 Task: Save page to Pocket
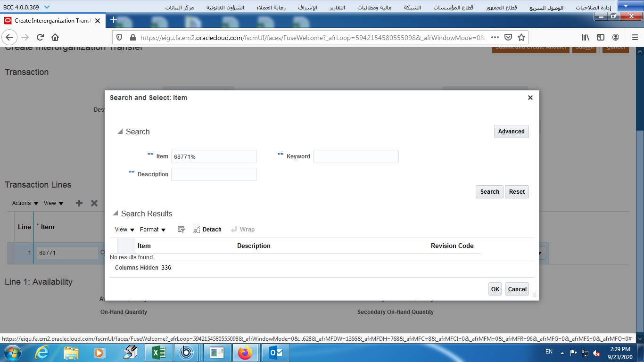click(508, 37)
